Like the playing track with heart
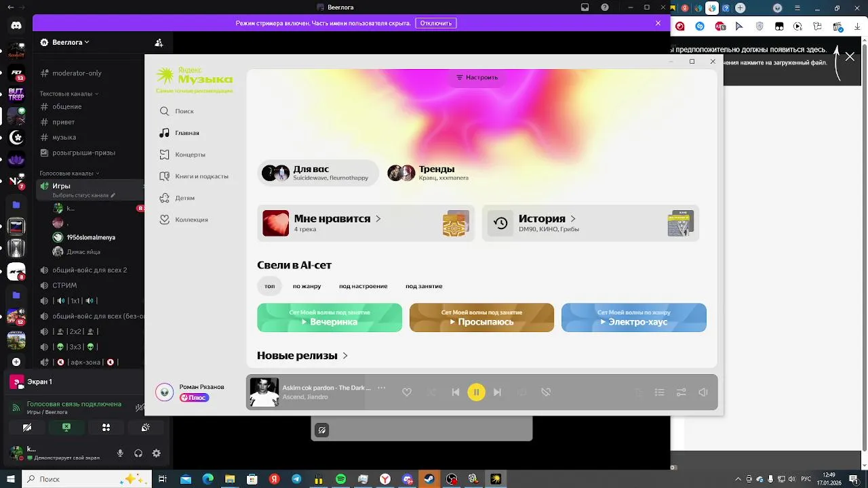 tap(406, 392)
